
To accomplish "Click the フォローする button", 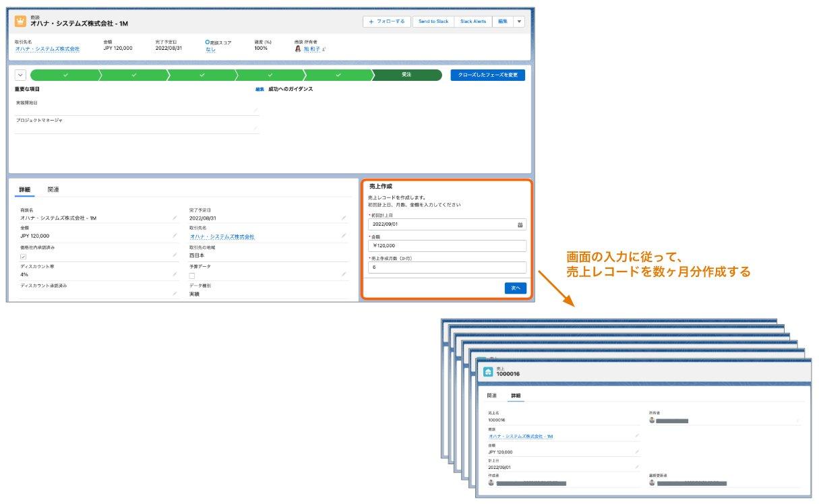I will (x=388, y=21).
